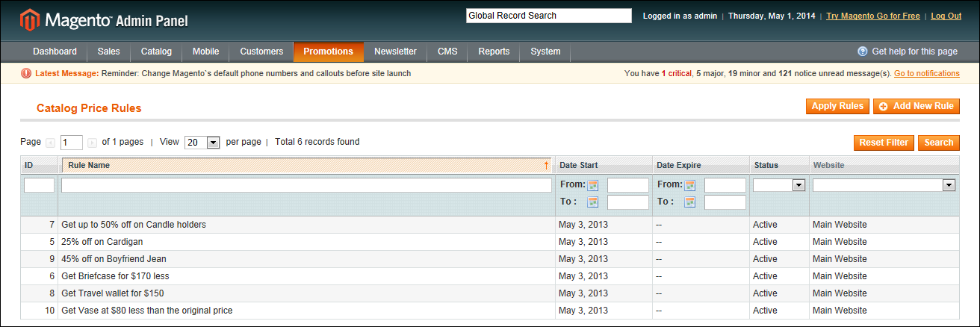Click the ID filter input field

tap(39, 185)
